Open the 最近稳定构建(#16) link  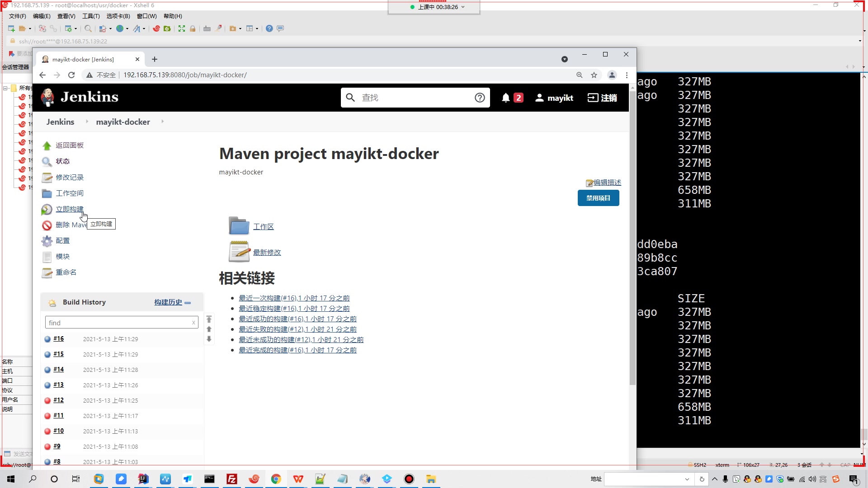pos(294,309)
